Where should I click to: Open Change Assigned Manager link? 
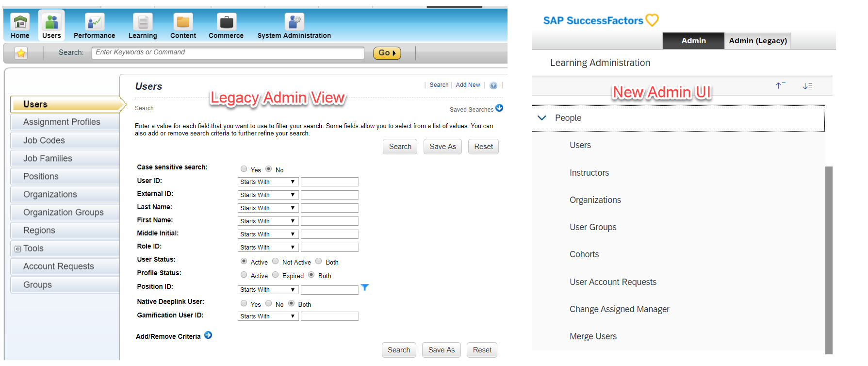coord(619,309)
